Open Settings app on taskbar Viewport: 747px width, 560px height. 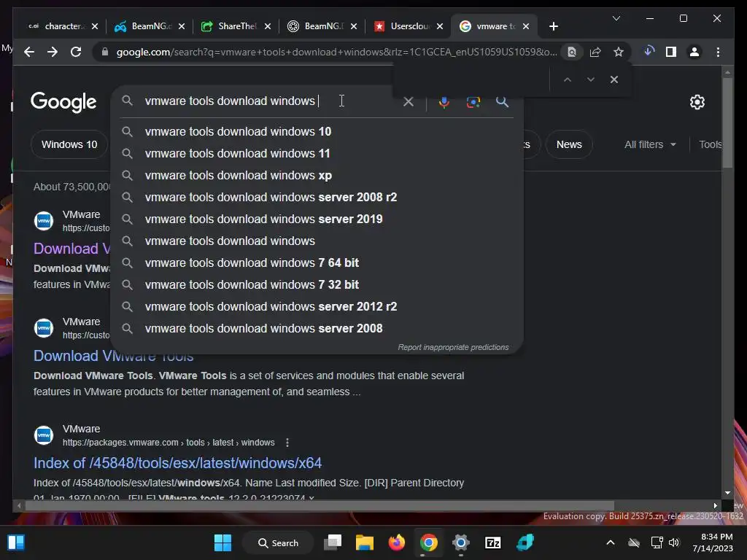click(x=461, y=542)
